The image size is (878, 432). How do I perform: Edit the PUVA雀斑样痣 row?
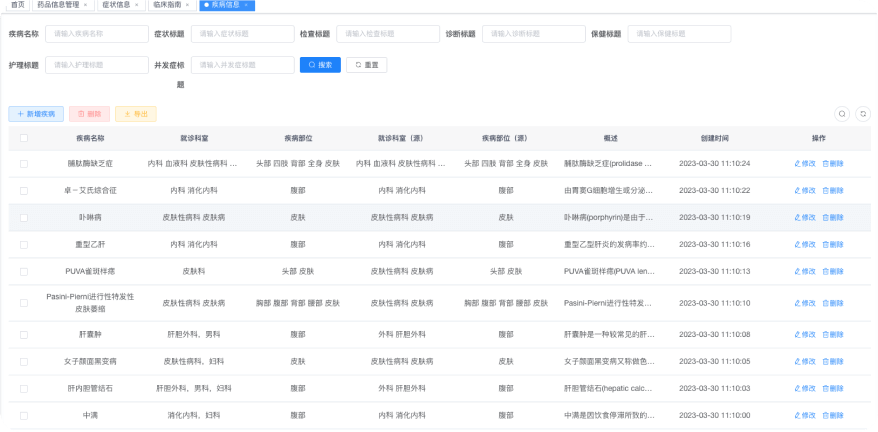coord(805,271)
